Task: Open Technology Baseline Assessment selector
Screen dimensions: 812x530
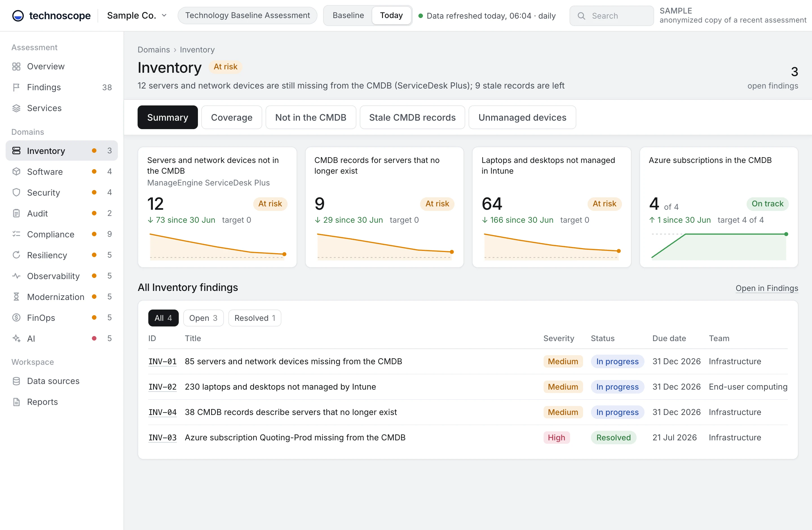Action: [247, 15]
